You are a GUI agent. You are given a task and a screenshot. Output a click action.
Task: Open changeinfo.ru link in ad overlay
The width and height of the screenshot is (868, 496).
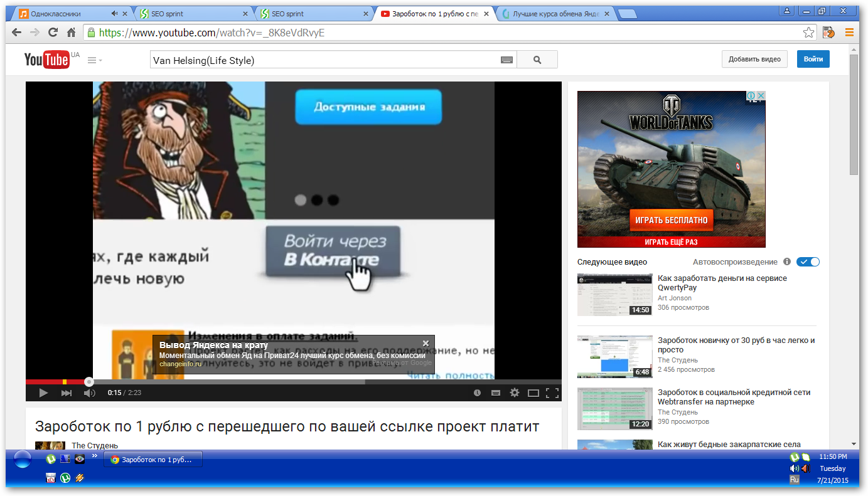[x=181, y=364]
